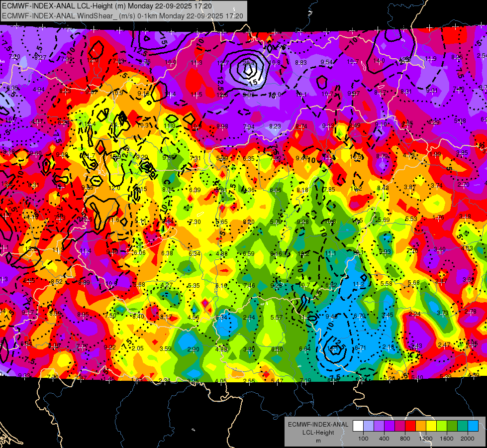487x448 pixels.
Task: Click the 2.70 grid value
Action: click(463, 185)
